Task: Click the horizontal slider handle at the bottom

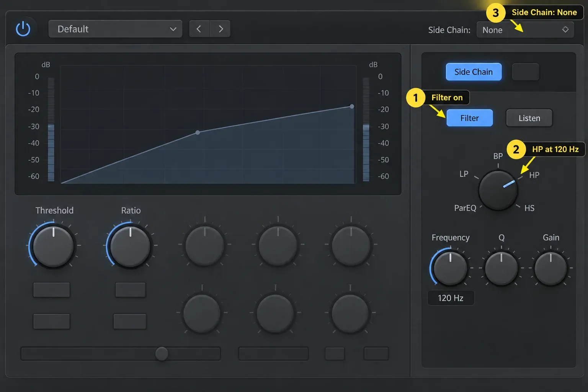Action: (x=162, y=354)
